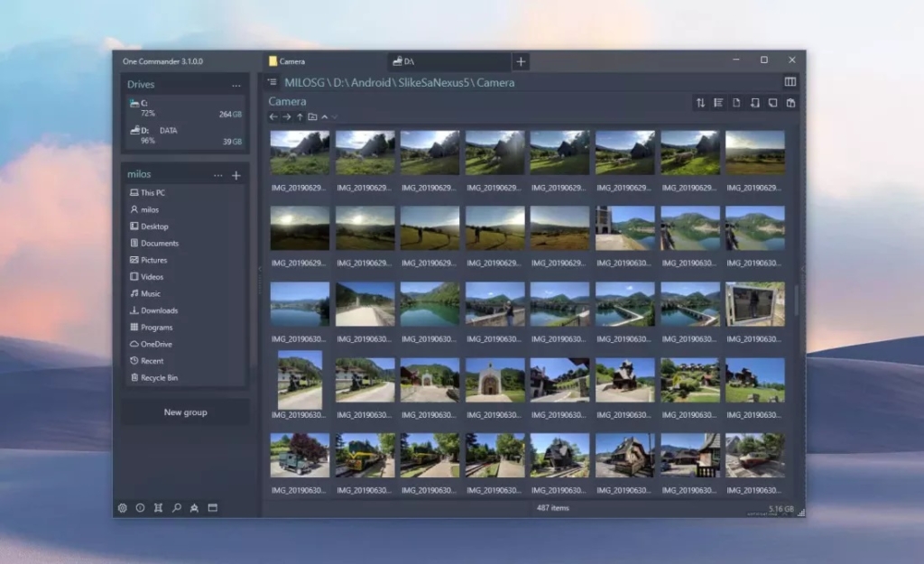The image size is (924, 564).
Task: Toggle the list view mode icon
Action: coord(718,103)
